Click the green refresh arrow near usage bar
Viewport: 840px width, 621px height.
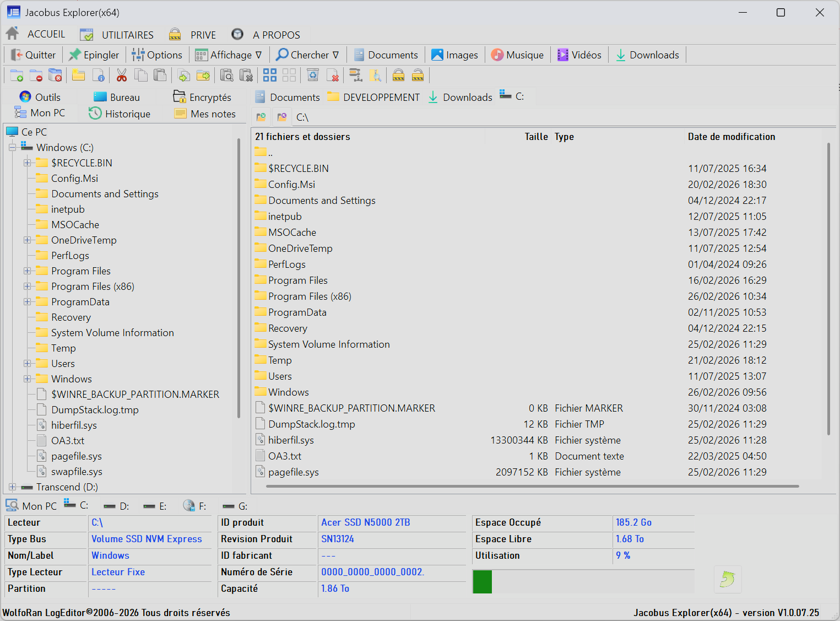pos(727,579)
